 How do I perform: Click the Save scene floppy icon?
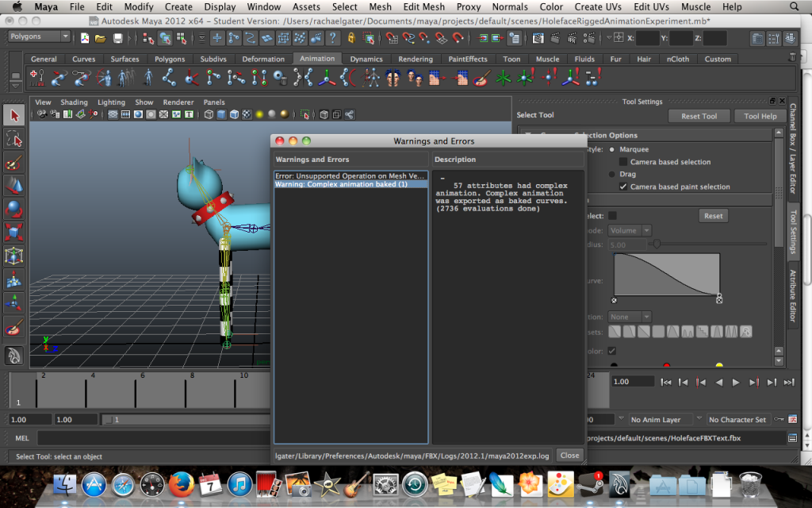117,38
